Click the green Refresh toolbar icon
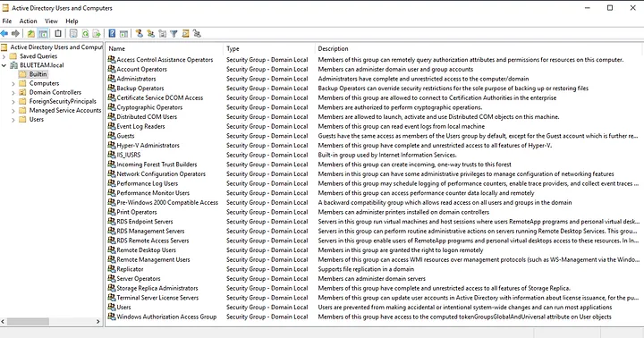Viewport: 644px width, 338px height. (x=85, y=34)
